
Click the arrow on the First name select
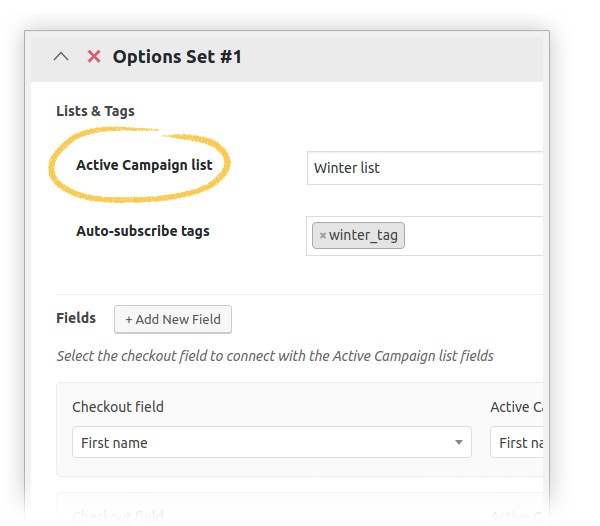(458, 442)
